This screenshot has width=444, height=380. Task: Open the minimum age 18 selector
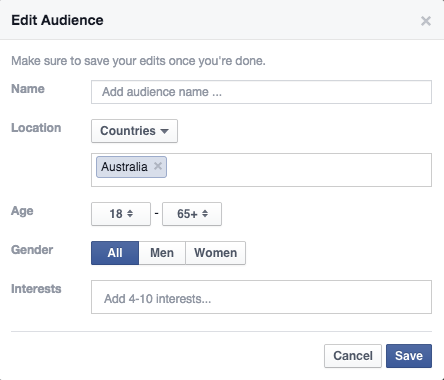pos(121,214)
